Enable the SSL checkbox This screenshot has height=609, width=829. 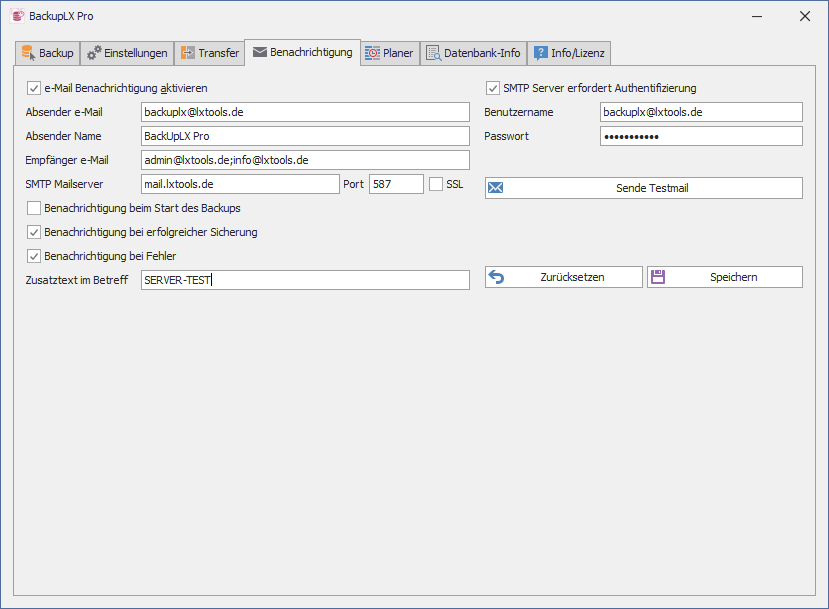coord(436,184)
